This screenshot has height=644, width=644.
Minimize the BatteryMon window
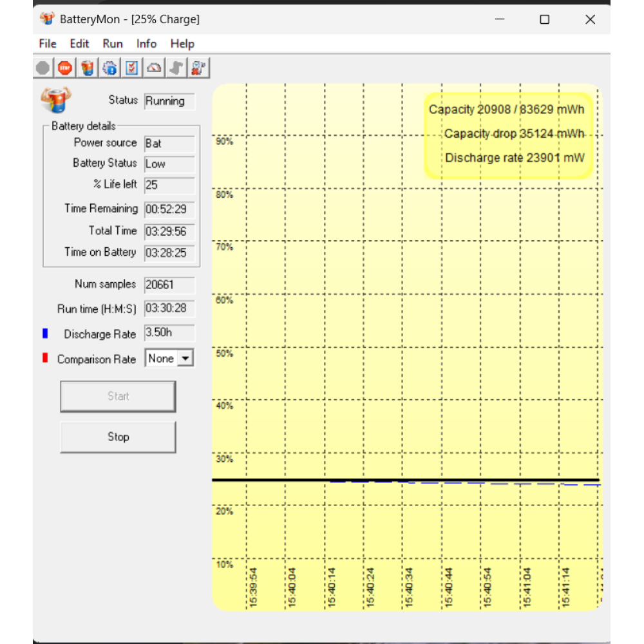(500, 19)
